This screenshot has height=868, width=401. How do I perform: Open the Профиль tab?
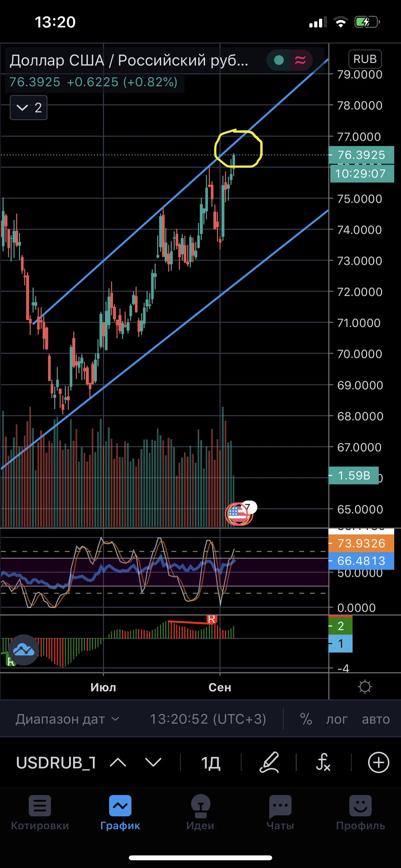click(360, 813)
